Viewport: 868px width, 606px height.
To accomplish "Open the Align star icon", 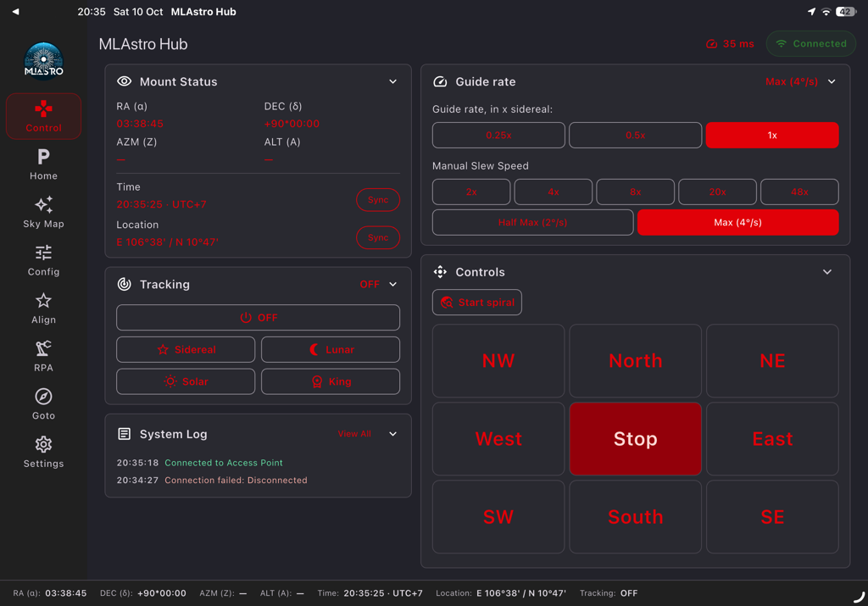I will pyautogui.click(x=44, y=301).
